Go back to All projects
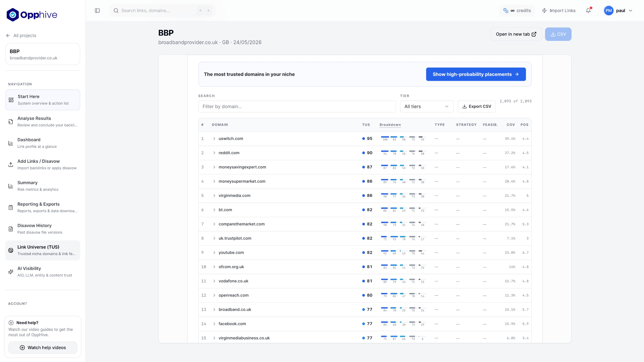Viewport: 644px width, 362px height. click(21, 36)
